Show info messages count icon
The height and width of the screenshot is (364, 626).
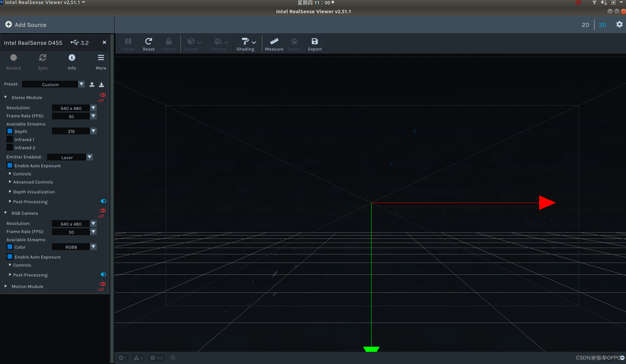point(157,358)
